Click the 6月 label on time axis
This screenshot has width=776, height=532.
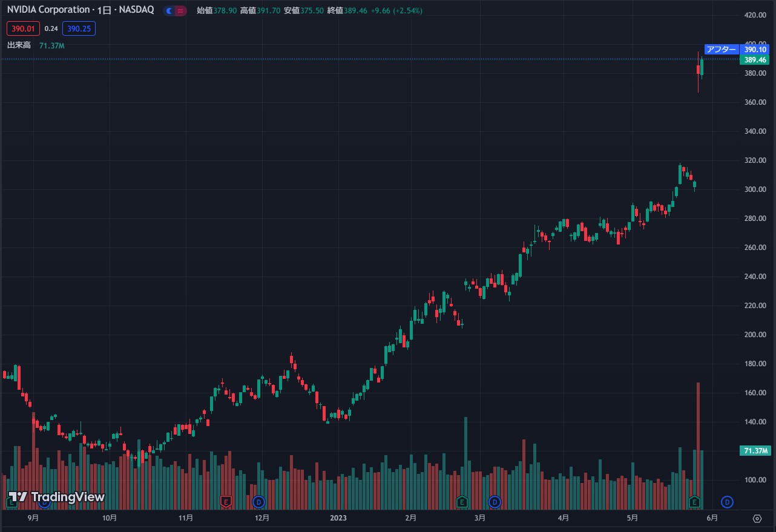pyautogui.click(x=712, y=518)
